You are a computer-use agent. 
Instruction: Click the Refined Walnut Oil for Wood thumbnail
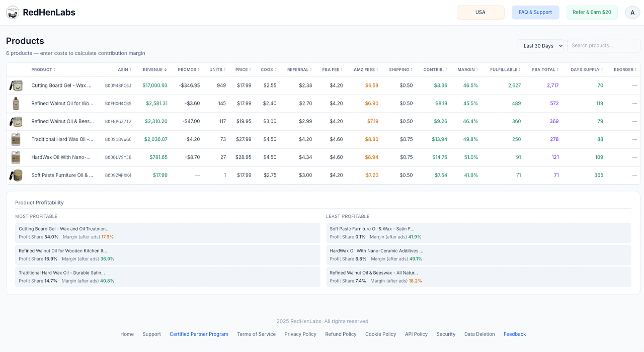tap(16, 104)
